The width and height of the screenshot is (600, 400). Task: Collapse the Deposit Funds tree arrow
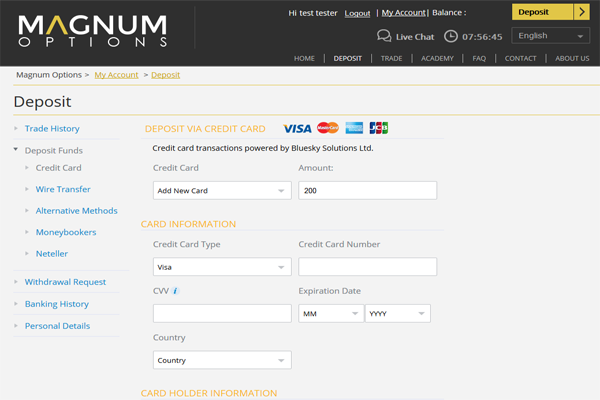click(16, 149)
